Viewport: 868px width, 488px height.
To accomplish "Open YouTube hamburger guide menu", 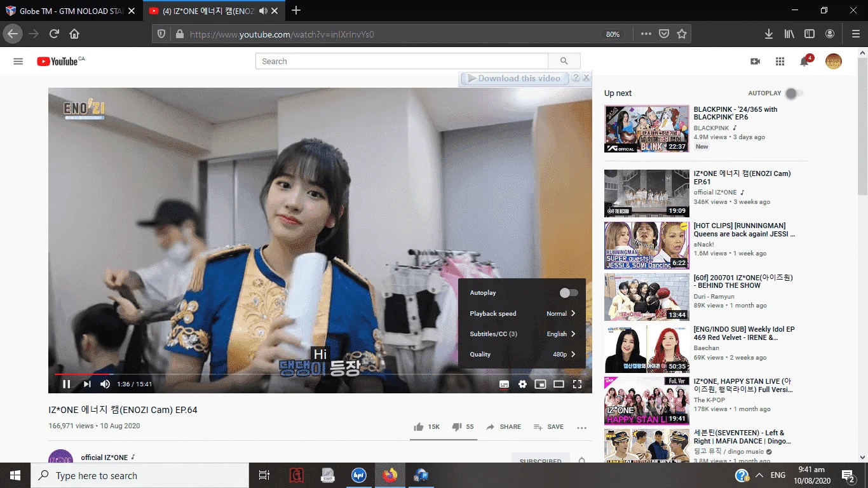I will 18,62.
